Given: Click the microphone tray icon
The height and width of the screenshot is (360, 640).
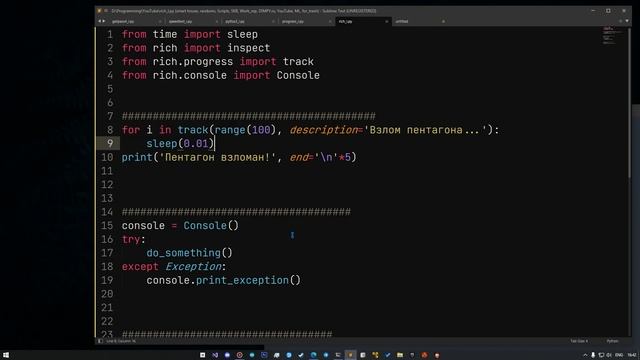Looking at the screenshot, I should [x=593, y=355].
